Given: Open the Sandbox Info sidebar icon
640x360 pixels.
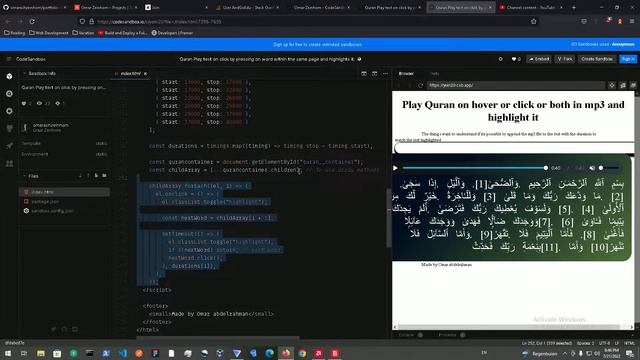Looking at the screenshot, I should tap(9, 76).
